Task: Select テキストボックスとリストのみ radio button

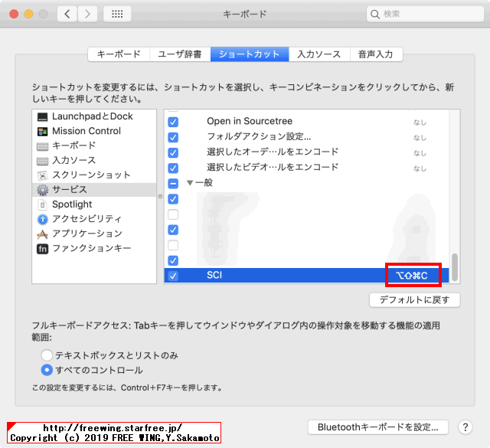Action: click(x=47, y=355)
